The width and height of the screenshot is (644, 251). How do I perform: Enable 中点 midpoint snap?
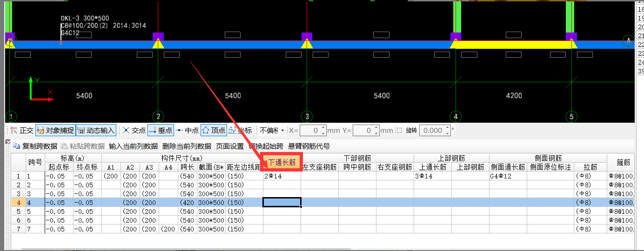pos(188,131)
